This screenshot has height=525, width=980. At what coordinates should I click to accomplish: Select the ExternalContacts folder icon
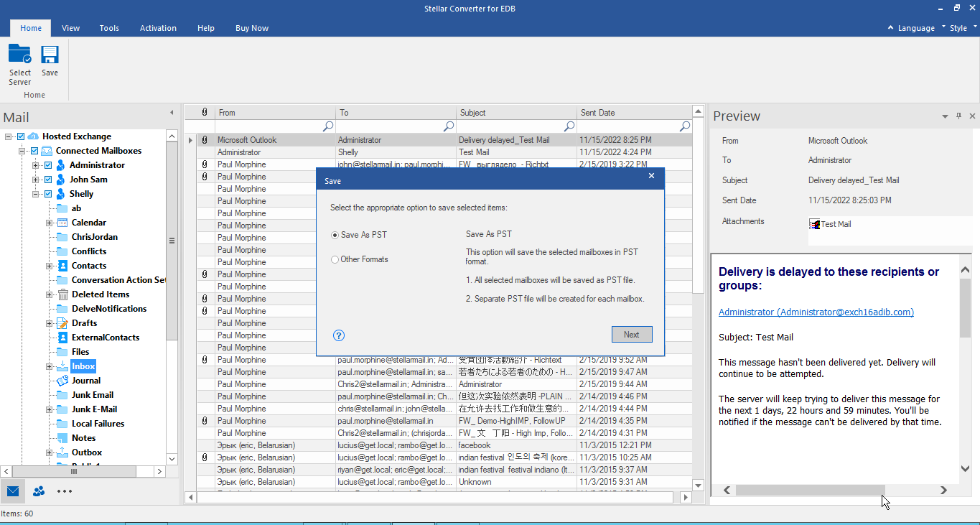(x=63, y=338)
